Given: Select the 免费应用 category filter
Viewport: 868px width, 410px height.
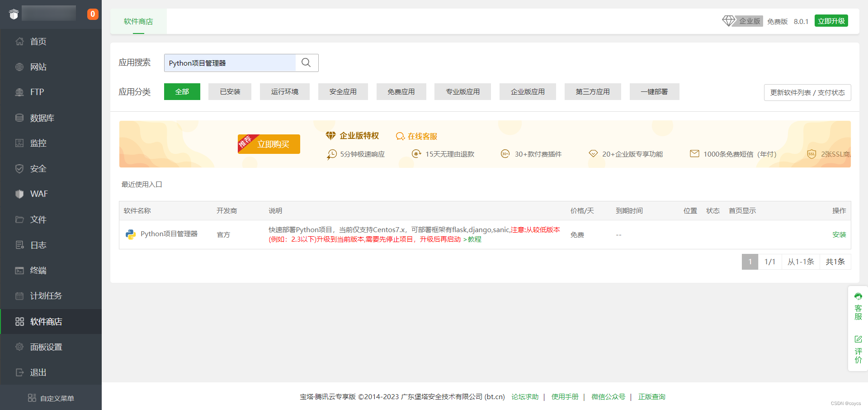Looking at the screenshot, I should tap(401, 91).
